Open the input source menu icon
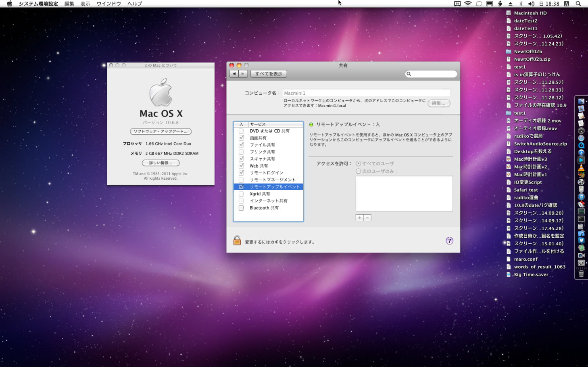588x367 pixels. click(566, 4)
